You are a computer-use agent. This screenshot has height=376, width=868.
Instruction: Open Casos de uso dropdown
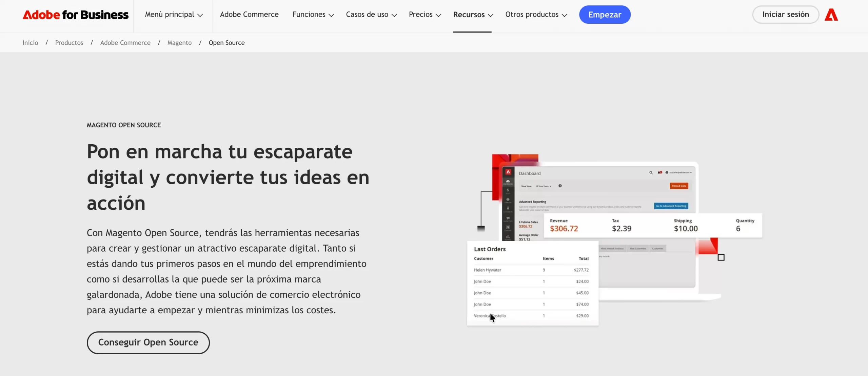371,15
